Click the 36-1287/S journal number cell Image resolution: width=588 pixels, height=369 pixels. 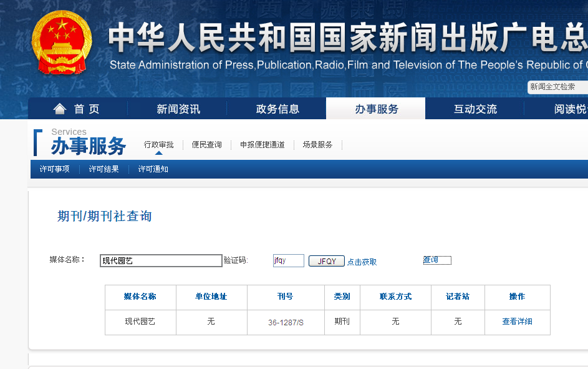point(286,322)
